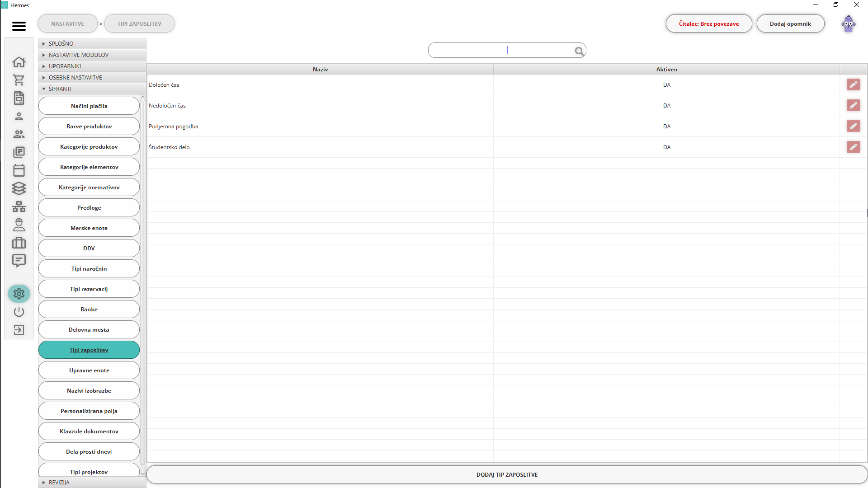Click DA value in Določen čas row
This screenshot has width=868, height=488.
tap(666, 84)
